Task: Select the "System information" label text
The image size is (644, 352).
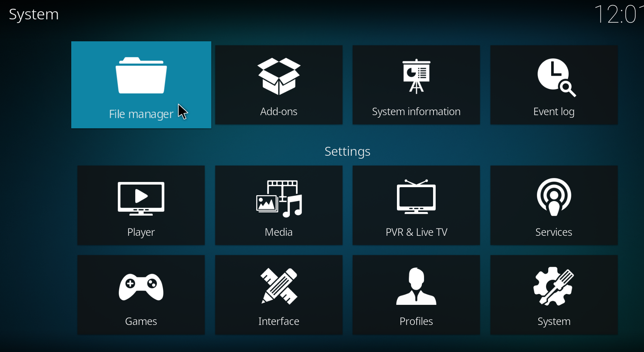Action: [416, 111]
